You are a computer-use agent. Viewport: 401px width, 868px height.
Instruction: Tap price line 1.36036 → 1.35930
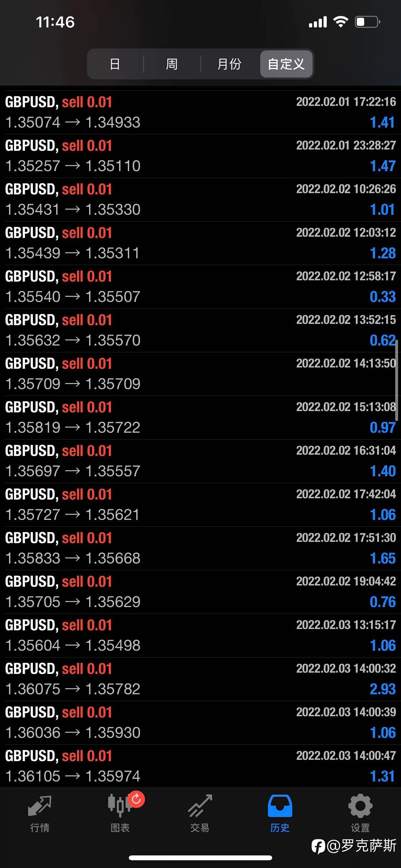[73, 733]
